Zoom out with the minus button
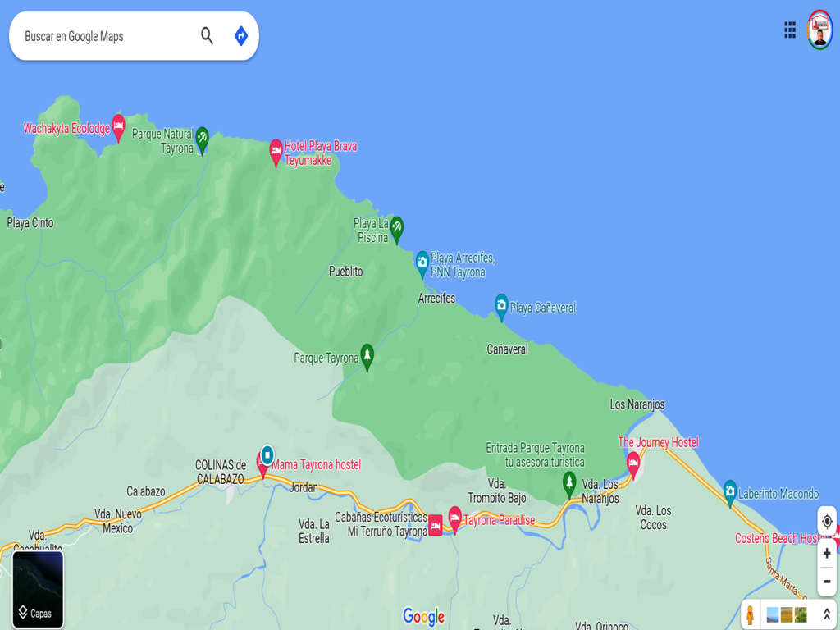The image size is (840, 630). pyautogui.click(x=827, y=581)
